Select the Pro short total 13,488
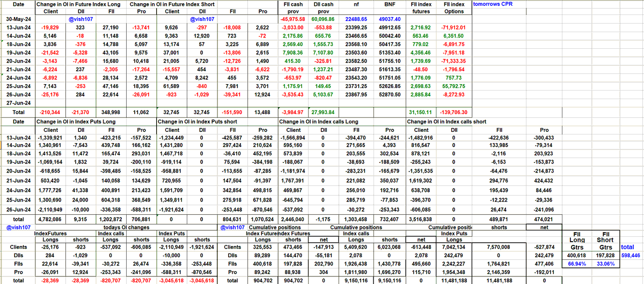 click(x=262, y=113)
